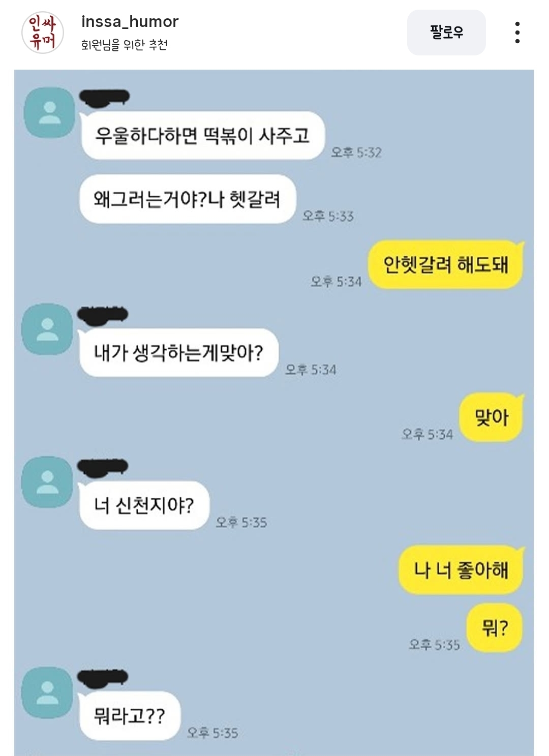Select the 우울하다하면 떡볶이 사주고 bubble
The image size is (549, 756).
tap(202, 135)
